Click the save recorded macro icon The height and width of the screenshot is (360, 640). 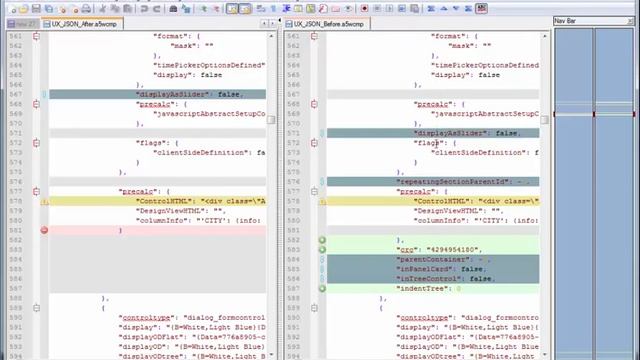click(x=414, y=9)
